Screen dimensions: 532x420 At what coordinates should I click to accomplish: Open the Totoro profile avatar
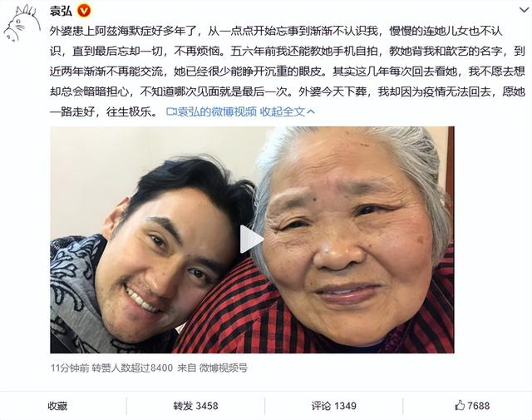click(x=22, y=24)
